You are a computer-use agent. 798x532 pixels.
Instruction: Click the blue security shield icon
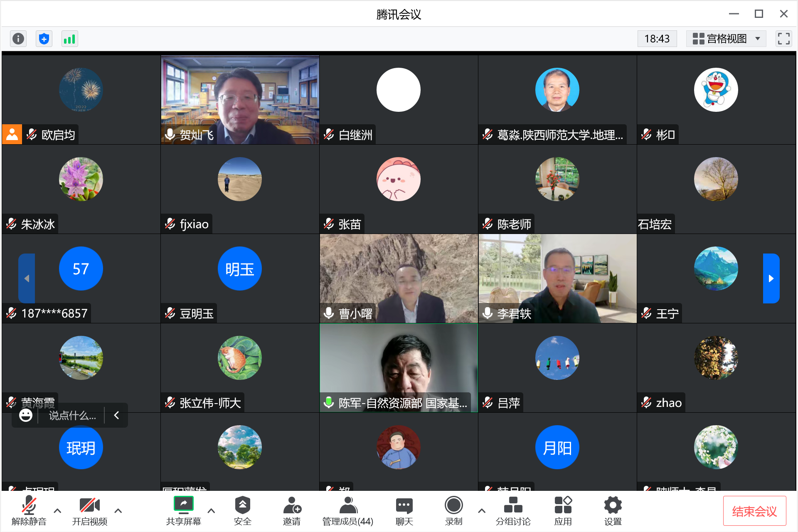(x=44, y=39)
